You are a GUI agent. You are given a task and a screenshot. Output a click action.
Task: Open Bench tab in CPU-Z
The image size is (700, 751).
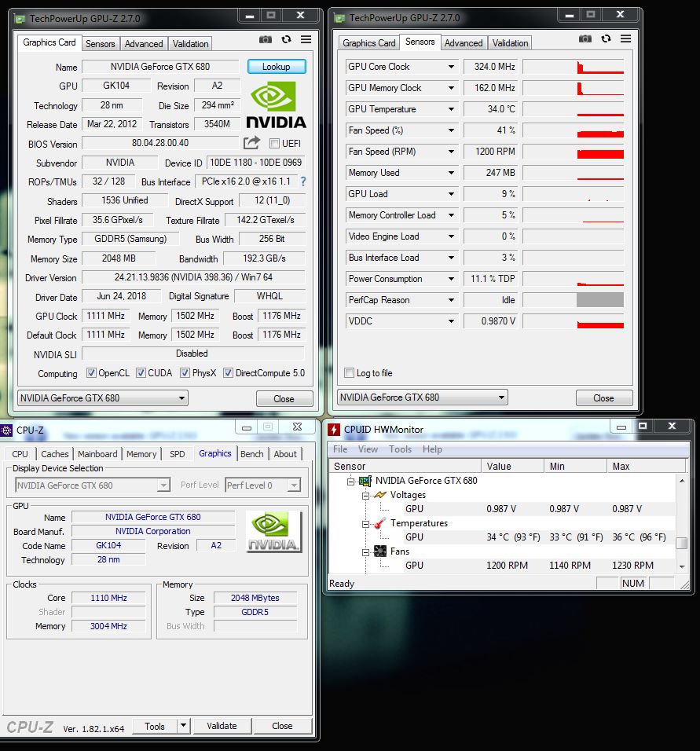click(x=252, y=453)
